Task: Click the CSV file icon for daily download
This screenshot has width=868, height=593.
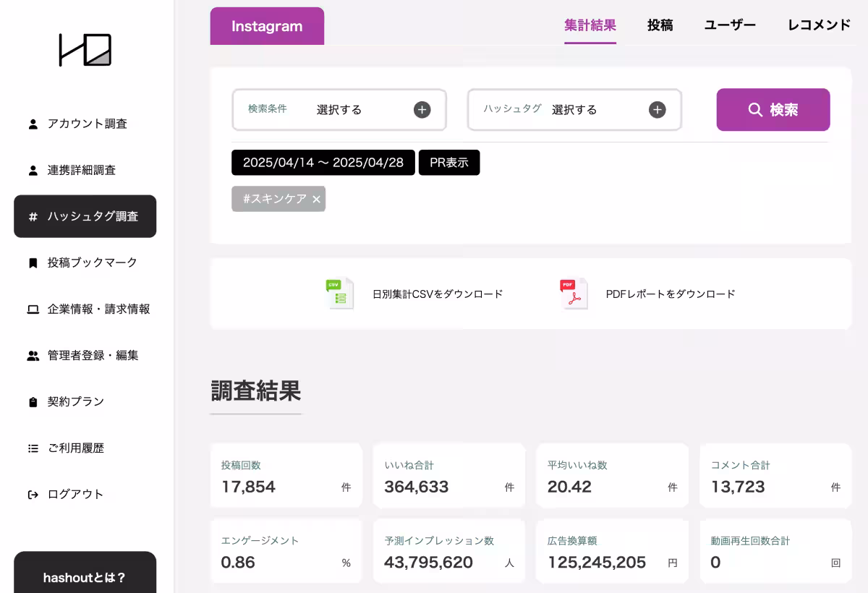Action: [x=339, y=294]
